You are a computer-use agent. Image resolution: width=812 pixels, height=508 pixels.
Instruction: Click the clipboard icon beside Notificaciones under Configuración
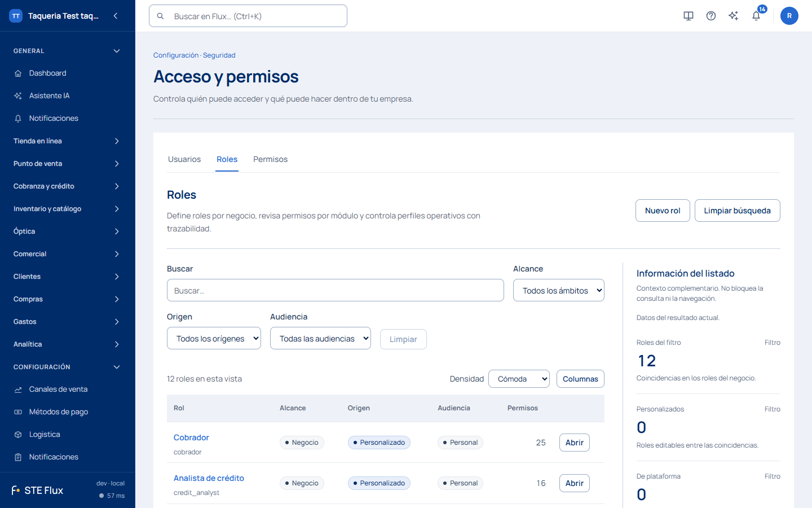(x=18, y=457)
